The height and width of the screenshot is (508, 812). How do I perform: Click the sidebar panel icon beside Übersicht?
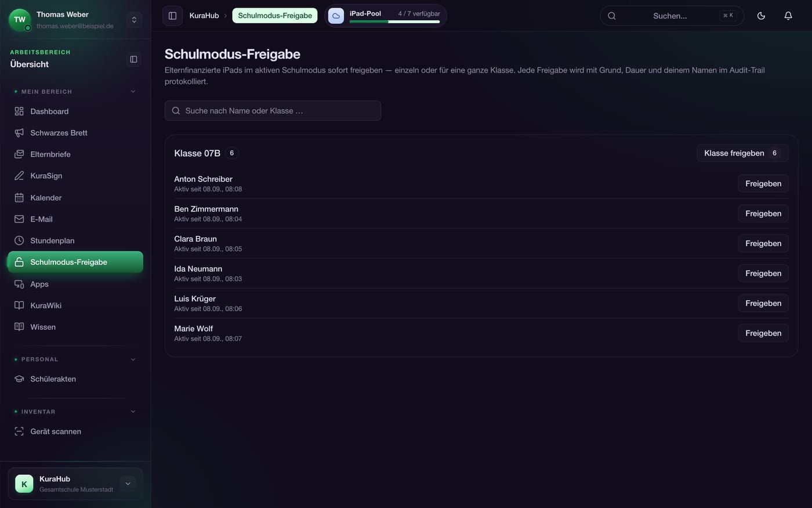tap(133, 59)
